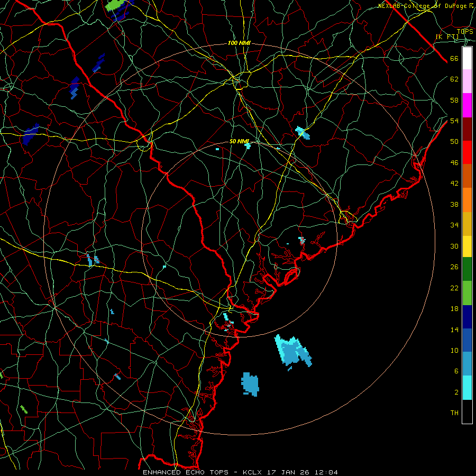Click the navy blue legend swatch
476x476 pixels.
[467, 317]
